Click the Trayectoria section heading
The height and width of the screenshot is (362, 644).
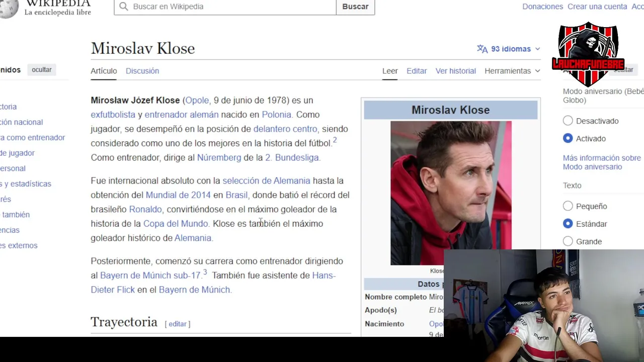click(x=124, y=322)
